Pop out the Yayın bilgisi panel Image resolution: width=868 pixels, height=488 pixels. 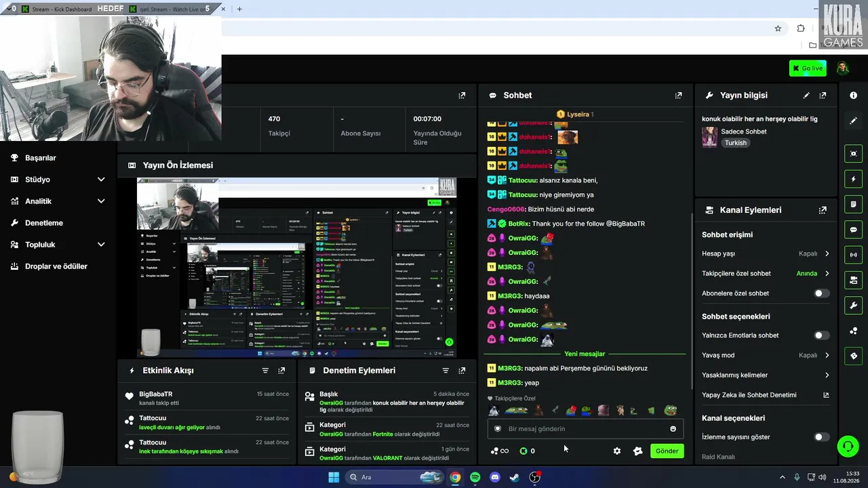(823, 96)
